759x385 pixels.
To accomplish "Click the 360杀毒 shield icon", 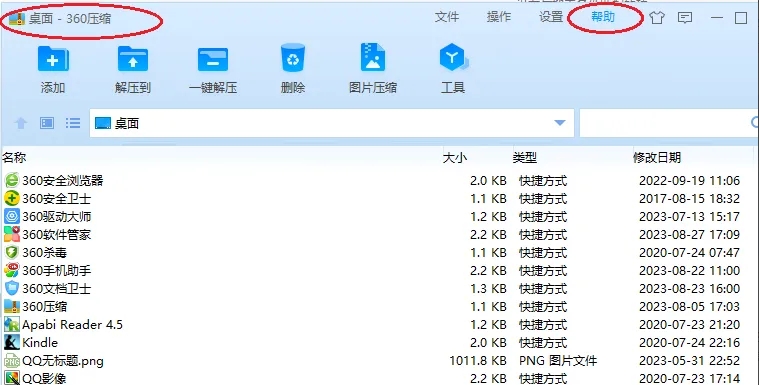I will point(12,252).
